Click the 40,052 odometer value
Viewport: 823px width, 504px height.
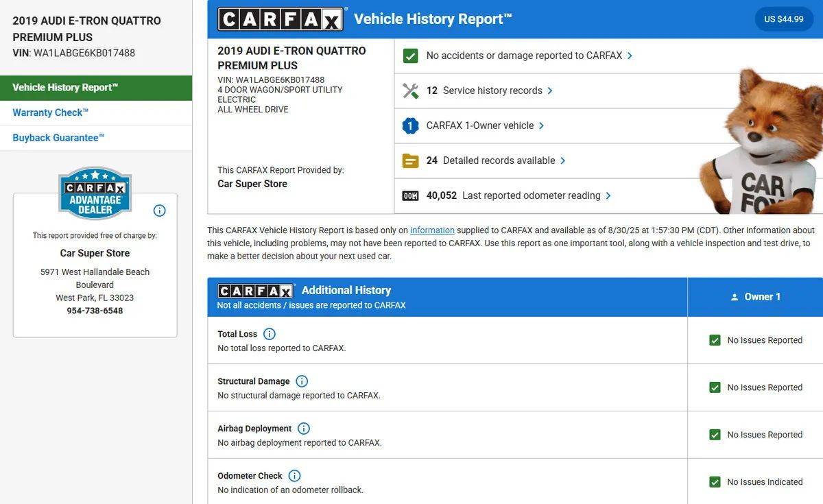point(442,195)
